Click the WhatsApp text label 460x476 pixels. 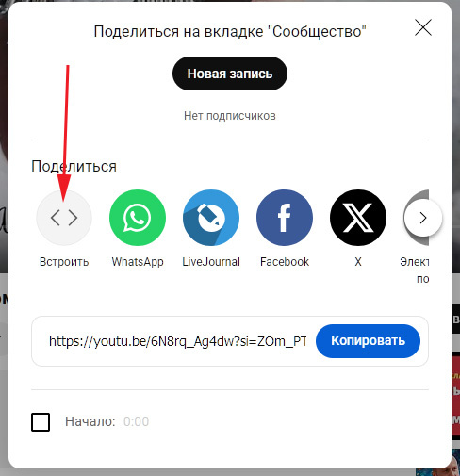(x=138, y=262)
